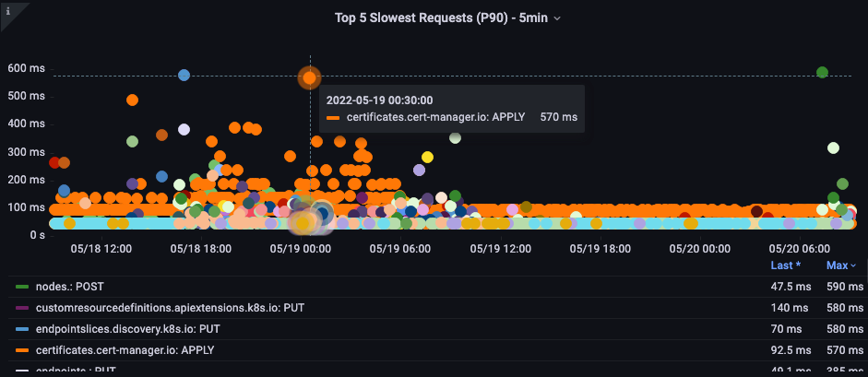Click orange swatch for certificates.cert-manager.io APPLY
Screen dimensions: 868x377
pyautogui.click(x=22, y=349)
